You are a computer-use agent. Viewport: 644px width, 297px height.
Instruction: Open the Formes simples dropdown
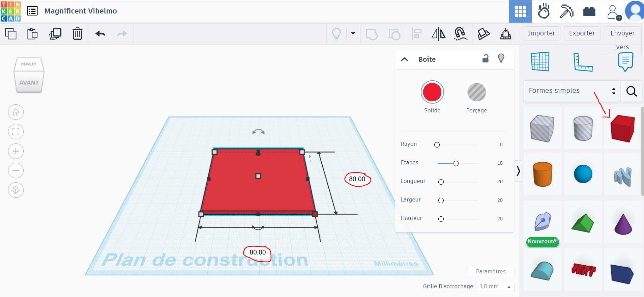coord(572,91)
